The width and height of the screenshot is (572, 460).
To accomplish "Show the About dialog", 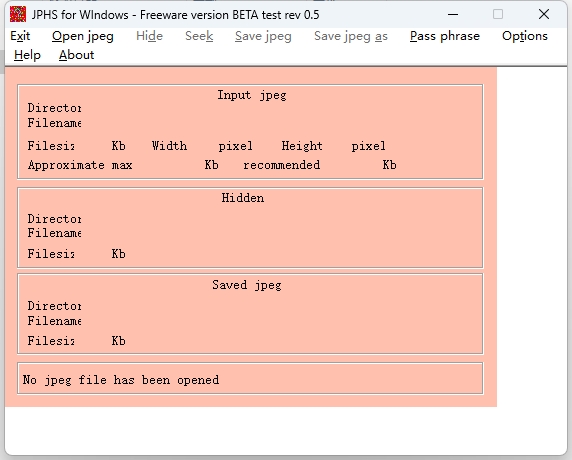I will pos(76,55).
